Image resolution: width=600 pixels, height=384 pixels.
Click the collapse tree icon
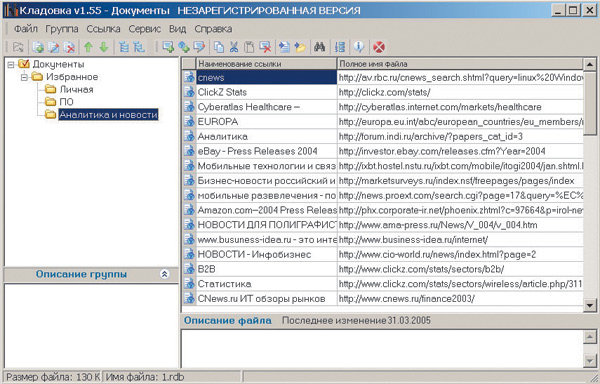tap(139, 47)
